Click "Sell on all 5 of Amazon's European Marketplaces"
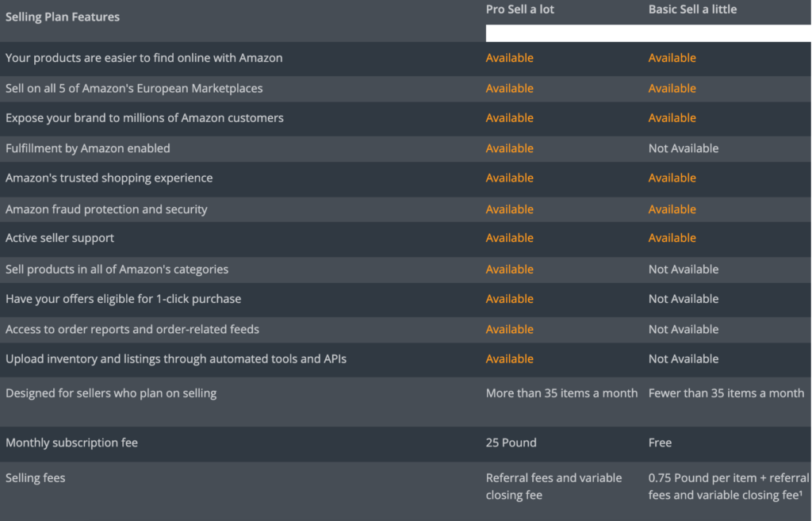Viewport: 812px width, 521px height. [134, 88]
